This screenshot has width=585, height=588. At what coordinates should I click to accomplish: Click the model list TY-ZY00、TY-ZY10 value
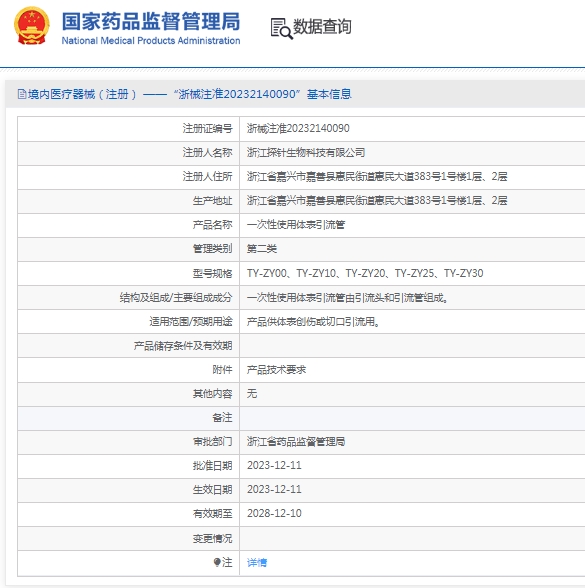[x=365, y=273]
